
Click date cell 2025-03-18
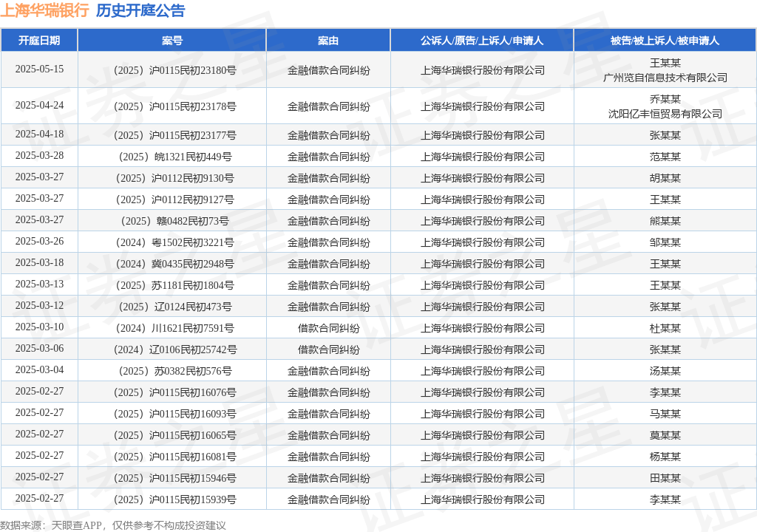39,262
